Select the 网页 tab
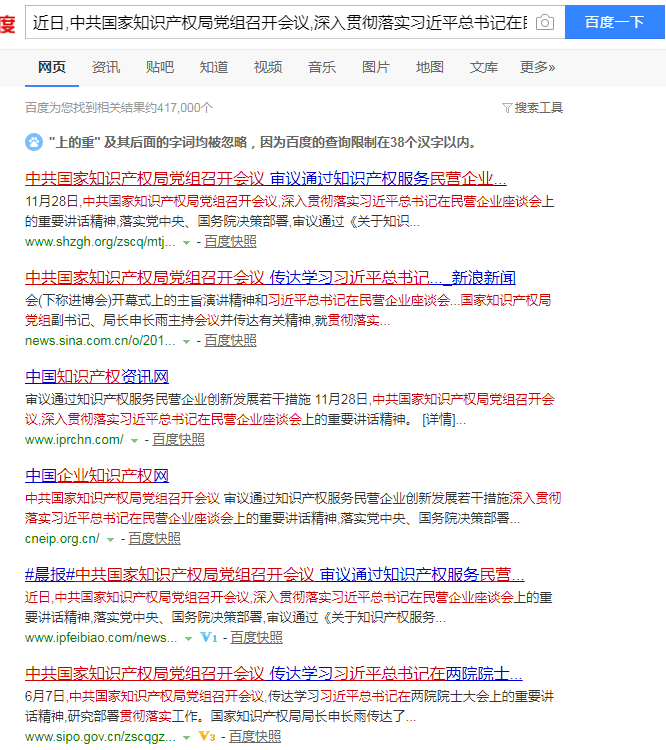This screenshot has width=666, height=750. (52, 67)
